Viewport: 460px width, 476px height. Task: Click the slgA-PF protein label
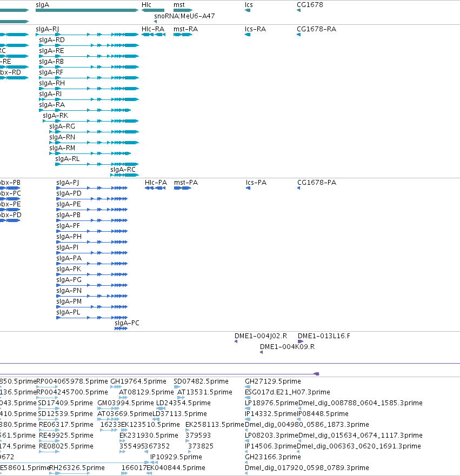tap(68, 226)
